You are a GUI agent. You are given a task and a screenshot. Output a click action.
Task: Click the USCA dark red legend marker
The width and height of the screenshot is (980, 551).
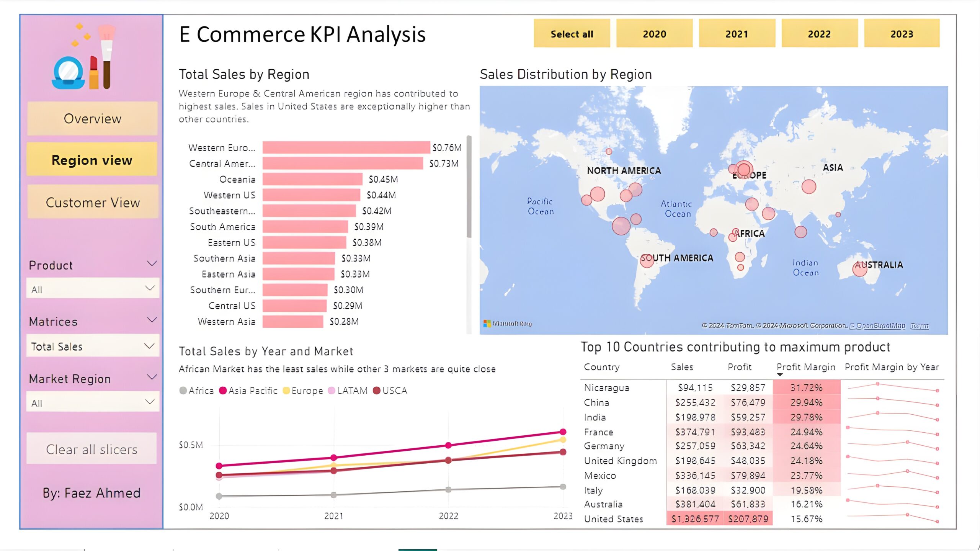pos(377,391)
